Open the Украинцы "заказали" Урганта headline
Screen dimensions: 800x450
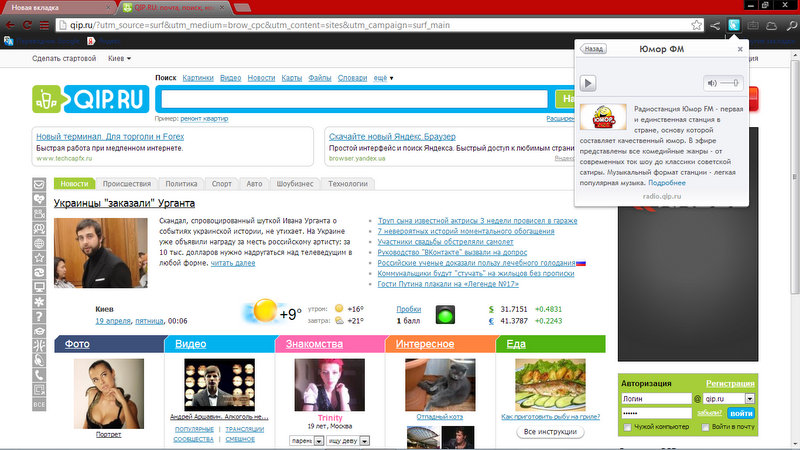[124, 203]
